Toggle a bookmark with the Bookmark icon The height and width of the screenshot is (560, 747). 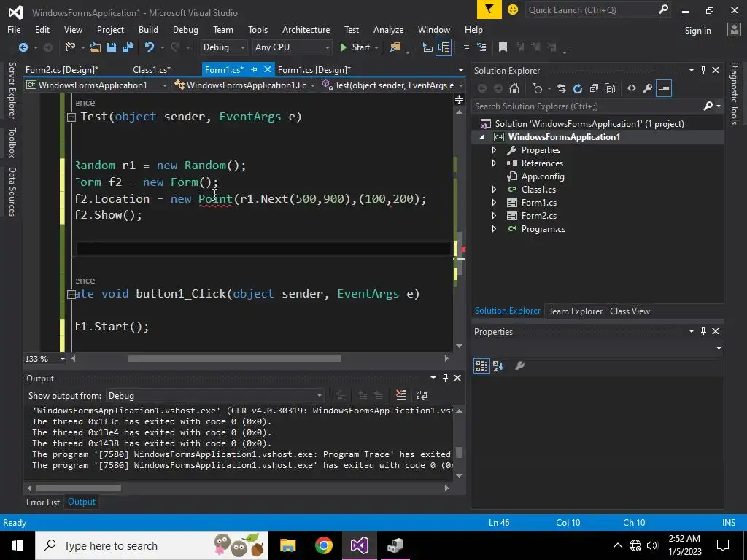tap(503, 47)
